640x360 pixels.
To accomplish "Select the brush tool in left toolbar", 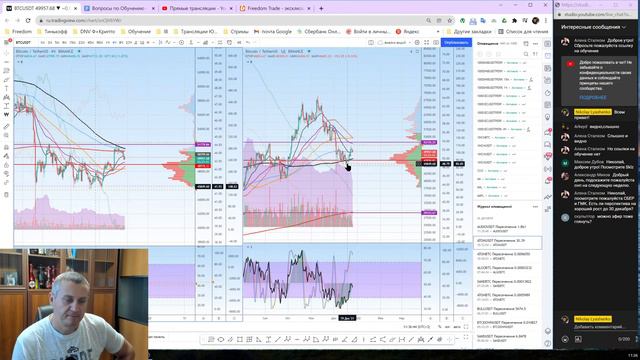I will point(7,80).
